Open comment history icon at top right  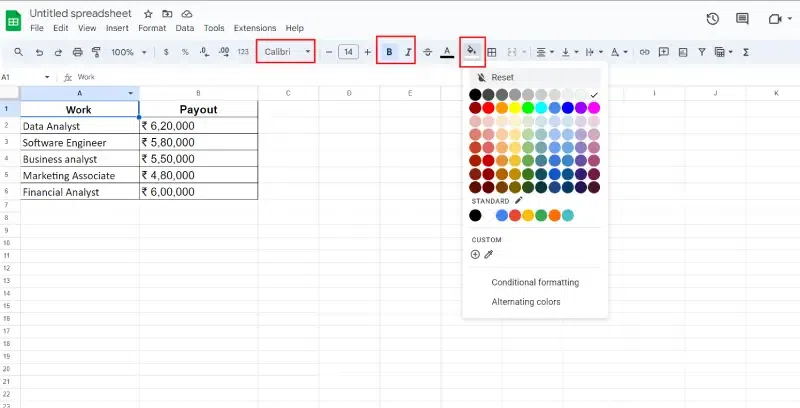(x=742, y=19)
